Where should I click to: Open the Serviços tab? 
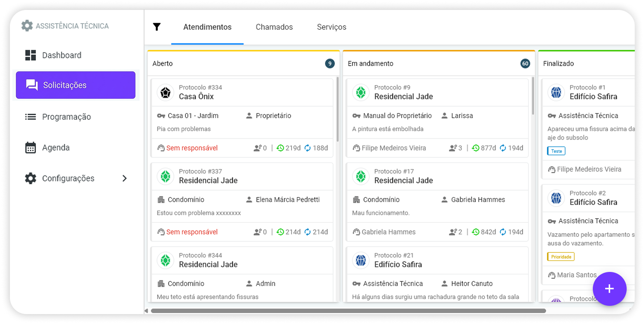[x=331, y=26]
